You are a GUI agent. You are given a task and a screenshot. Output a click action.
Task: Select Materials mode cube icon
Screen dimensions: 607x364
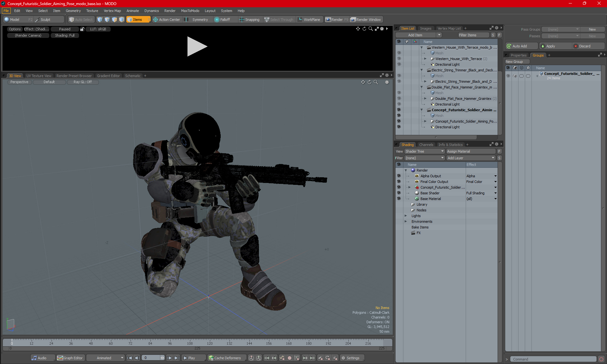(122, 20)
